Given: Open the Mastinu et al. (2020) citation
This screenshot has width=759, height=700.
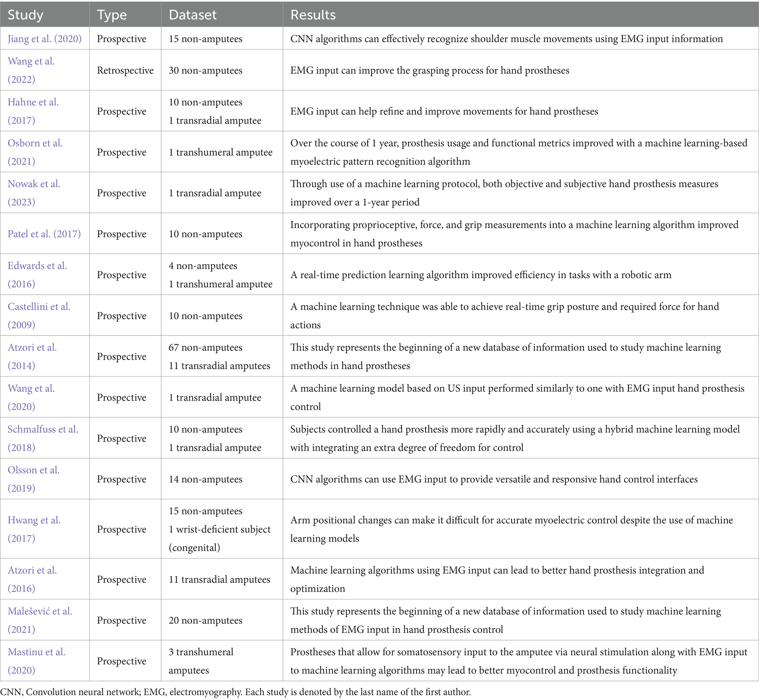Looking at the screenshot, I should [x=36, y=652].
